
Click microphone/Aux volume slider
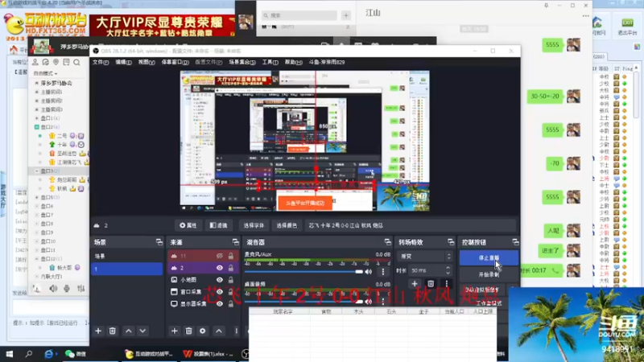pyautogui.click(x=303, y=272)
